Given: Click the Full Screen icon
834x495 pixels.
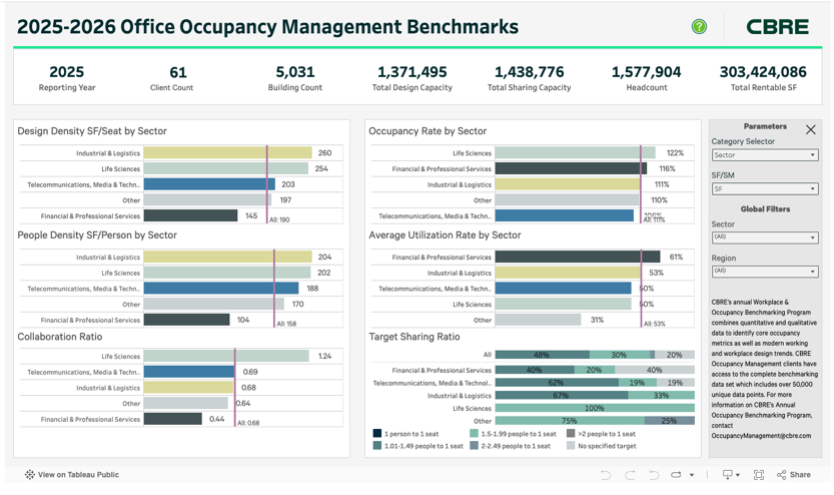Looking at the screenshot, I should point(758,475).
